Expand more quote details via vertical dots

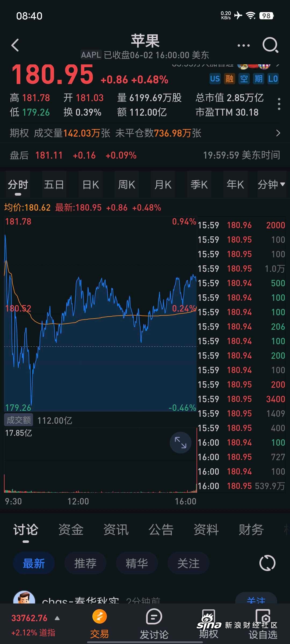coord(279,104)
